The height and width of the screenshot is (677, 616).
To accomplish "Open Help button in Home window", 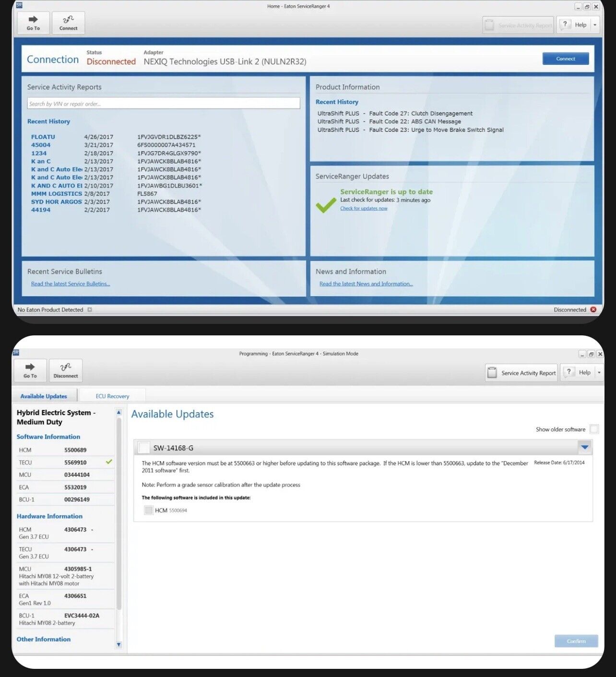I will (x=575, y=24).
